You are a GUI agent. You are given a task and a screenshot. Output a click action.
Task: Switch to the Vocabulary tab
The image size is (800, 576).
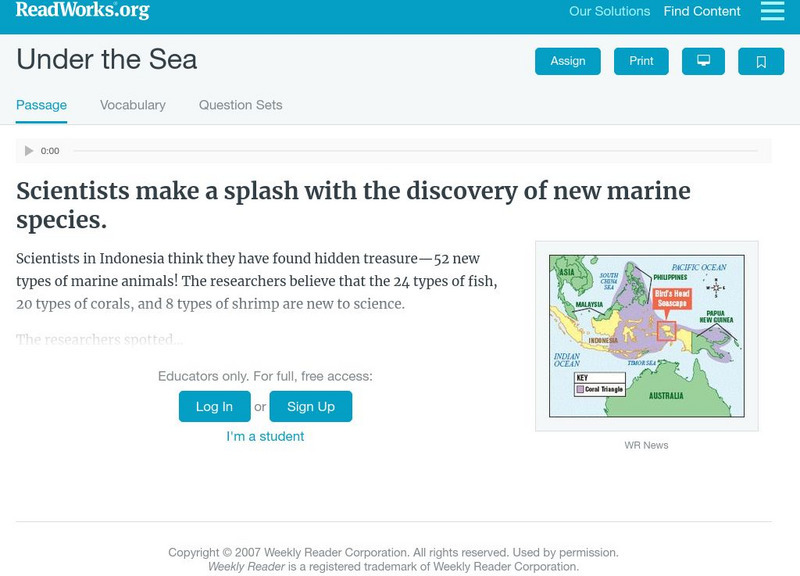pyautogui.click(x=133, y=105)
